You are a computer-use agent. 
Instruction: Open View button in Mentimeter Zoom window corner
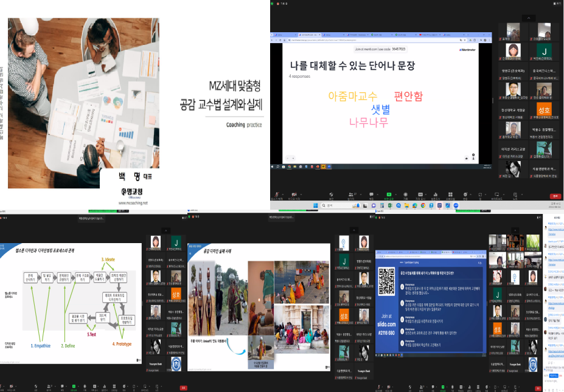[557, 4]
